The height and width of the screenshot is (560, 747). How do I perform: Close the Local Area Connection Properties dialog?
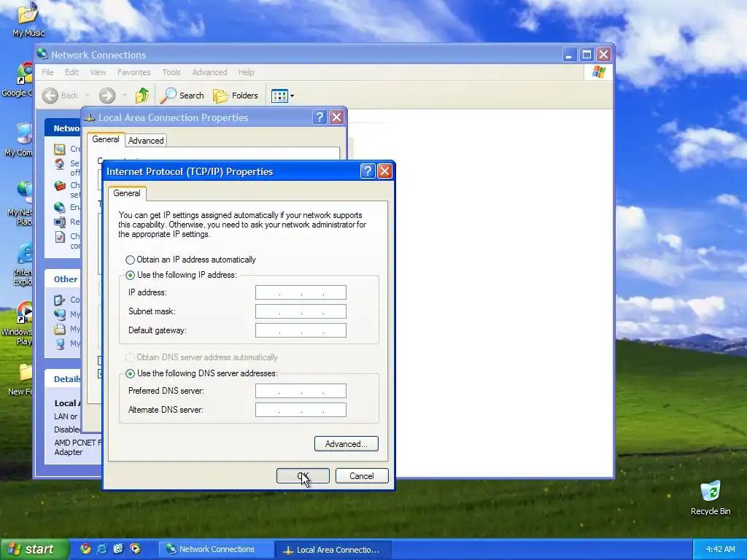point(337,117)
